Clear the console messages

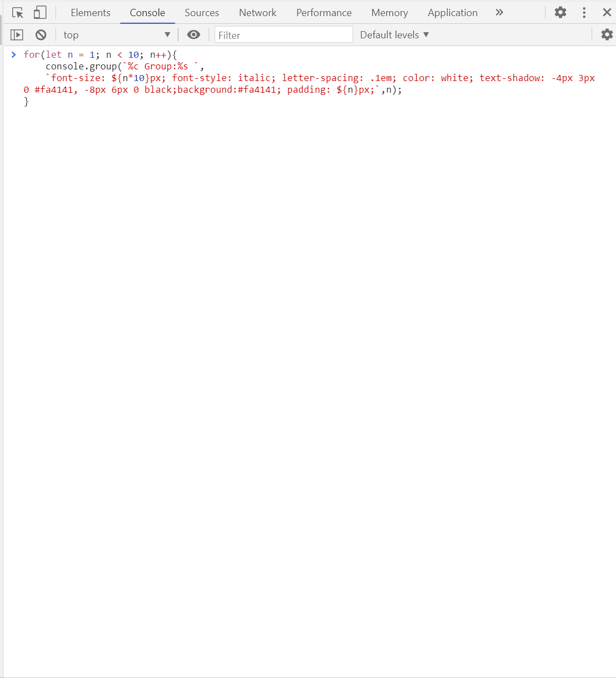41,34
